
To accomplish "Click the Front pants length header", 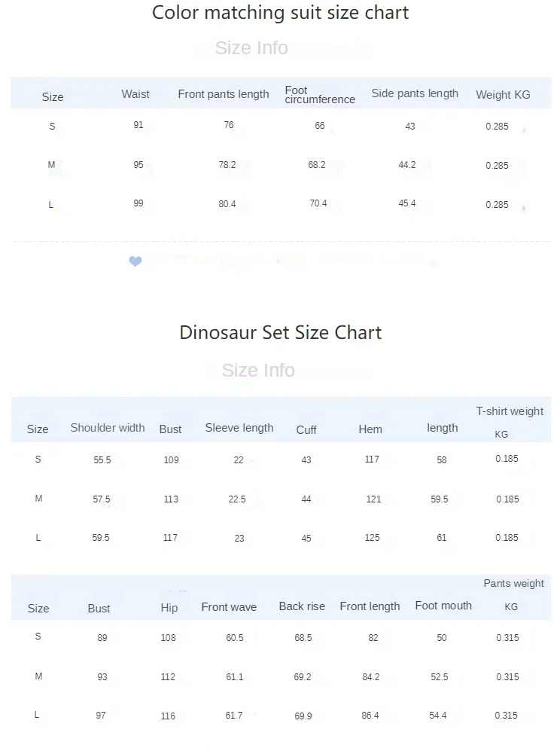I will click(x=224, y=94).
